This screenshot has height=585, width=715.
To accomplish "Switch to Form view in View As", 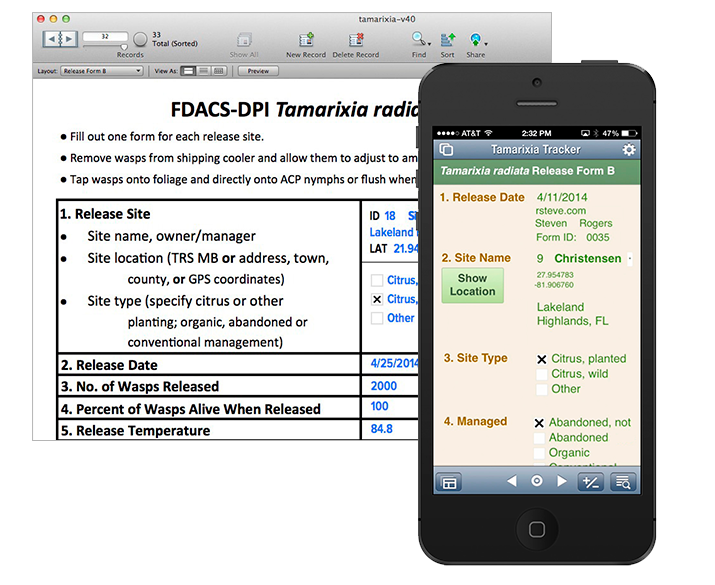I will [188, 71].
